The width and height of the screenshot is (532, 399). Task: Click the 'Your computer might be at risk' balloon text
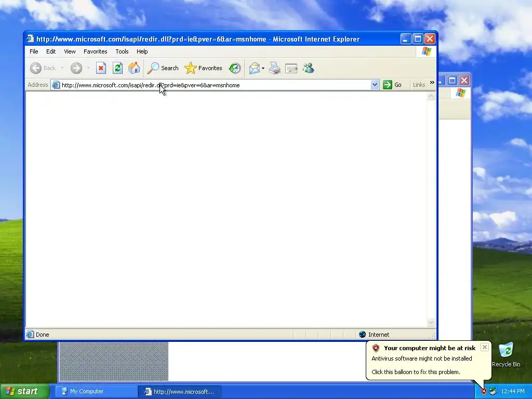tap(430, 348)
